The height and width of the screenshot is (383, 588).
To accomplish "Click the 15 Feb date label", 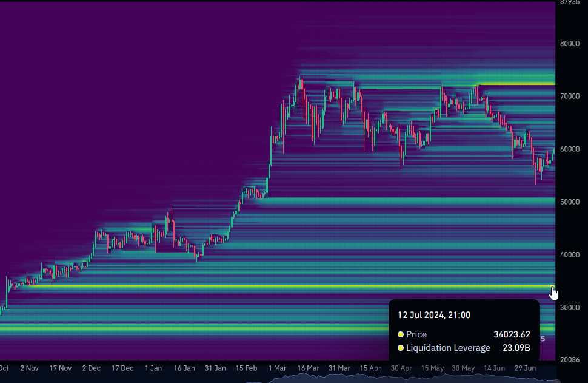I will [246, 368].
